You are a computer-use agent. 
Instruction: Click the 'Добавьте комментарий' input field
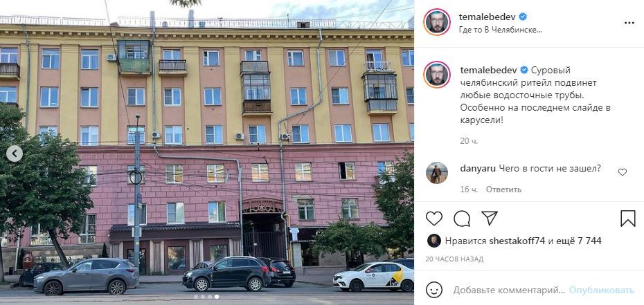[509, 290]
